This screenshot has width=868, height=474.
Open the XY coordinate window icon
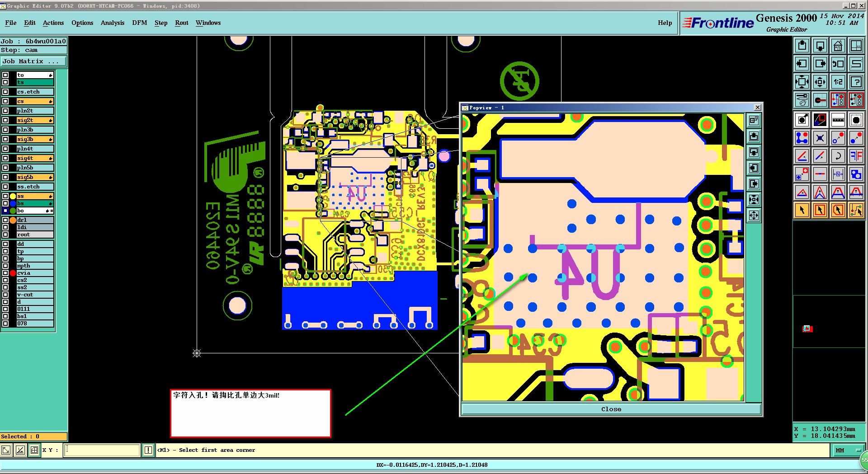point(856,46)
